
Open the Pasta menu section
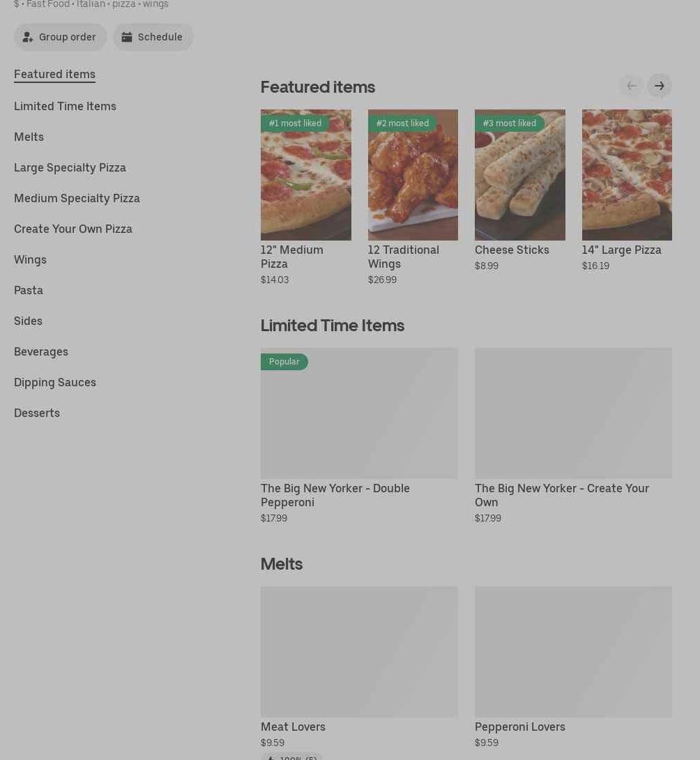[x=29, y=290]
